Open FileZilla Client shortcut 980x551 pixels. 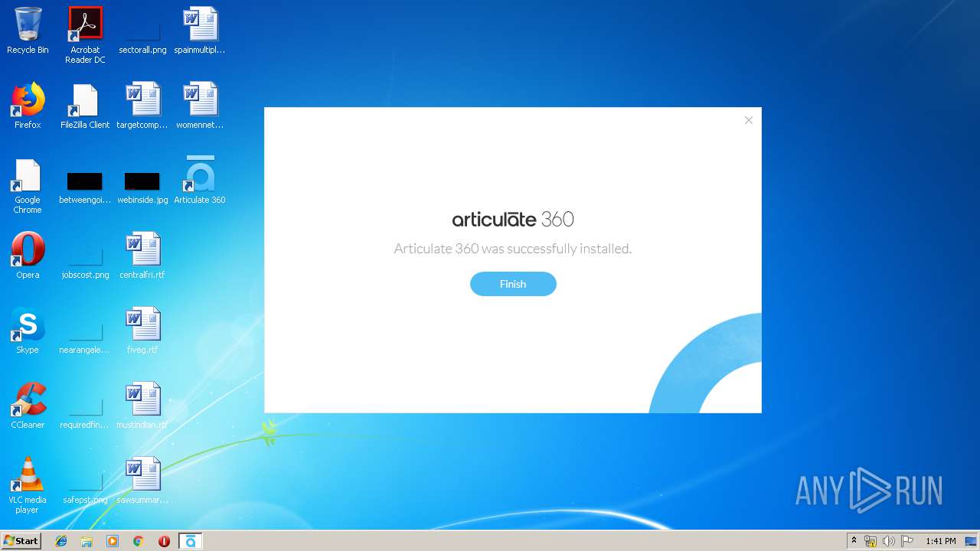tap(85, 106)
